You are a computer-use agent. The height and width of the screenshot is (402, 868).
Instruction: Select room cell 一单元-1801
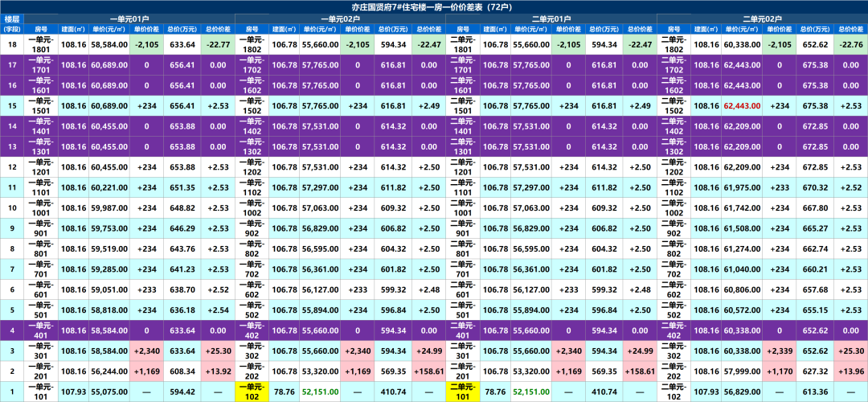point(41,44)
